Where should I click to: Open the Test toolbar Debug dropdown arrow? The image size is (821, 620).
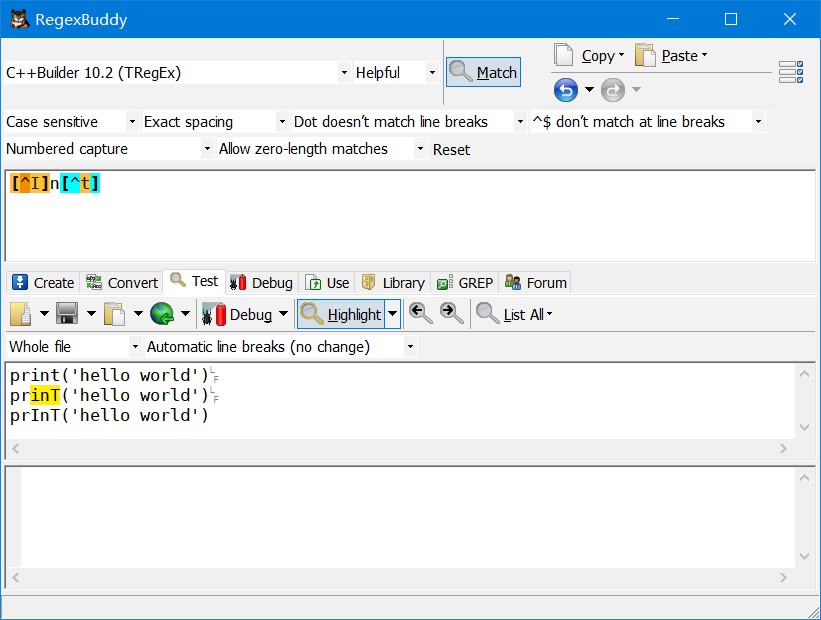click(283, 314)
